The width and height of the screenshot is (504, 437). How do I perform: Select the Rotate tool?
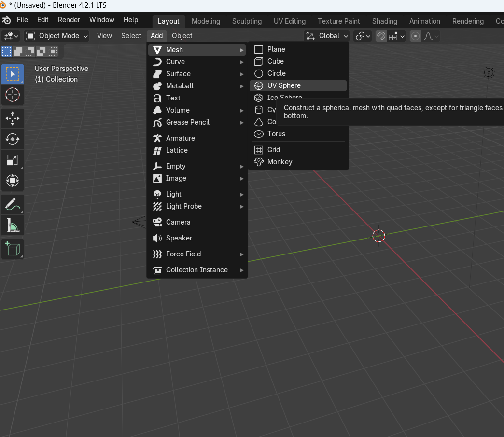click(13, 139)
